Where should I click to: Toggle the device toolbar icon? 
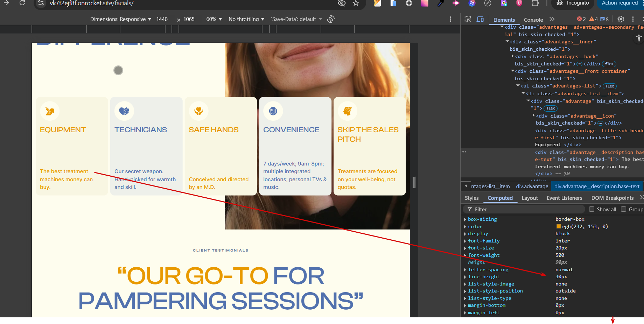[x=480, y=19]
